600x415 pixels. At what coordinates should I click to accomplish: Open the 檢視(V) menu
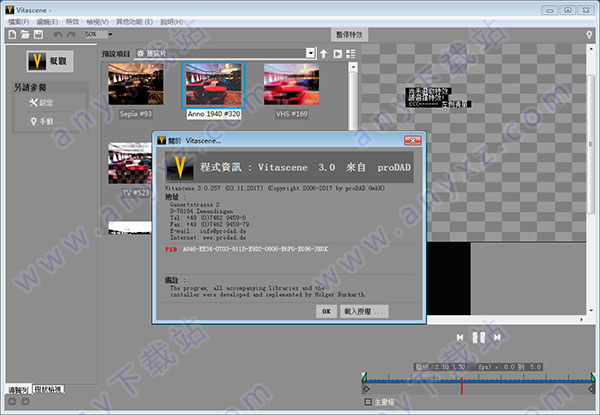[97, 22]
